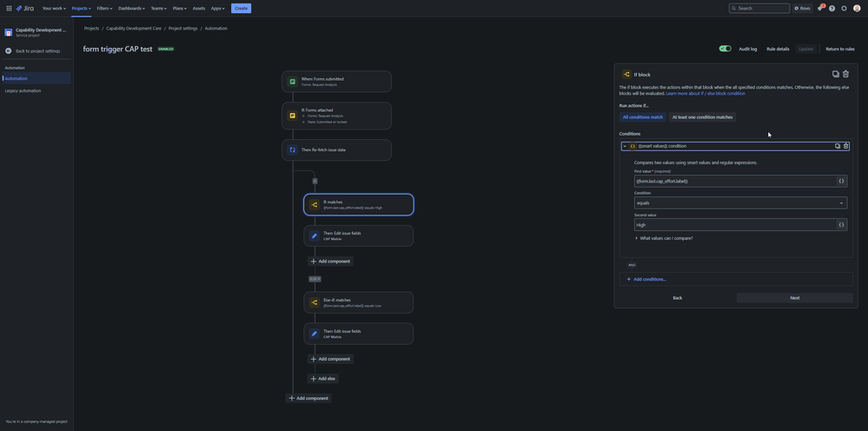868x431 pixels.
Task: Select Automation in the sidebar
Action: point(36,78)
